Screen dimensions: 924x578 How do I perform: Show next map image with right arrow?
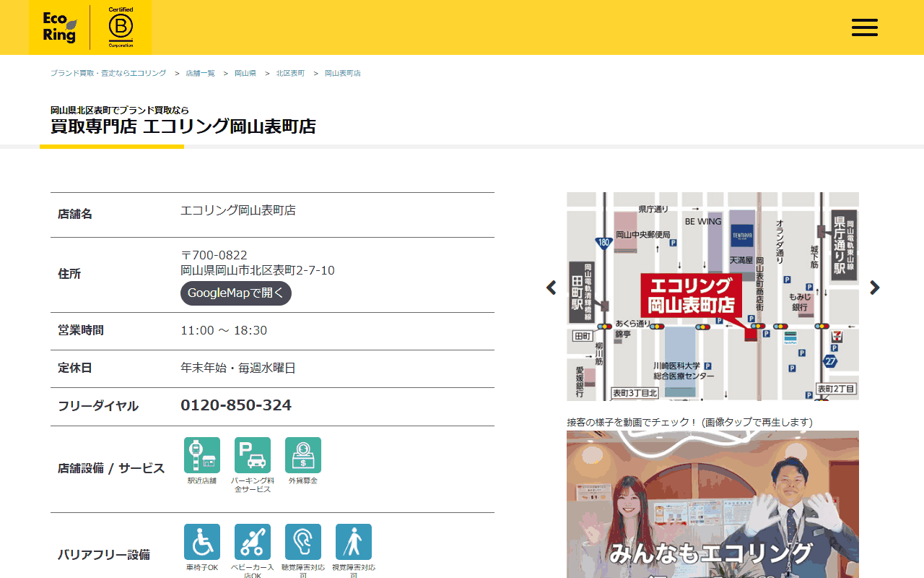(x=875, y=288)
